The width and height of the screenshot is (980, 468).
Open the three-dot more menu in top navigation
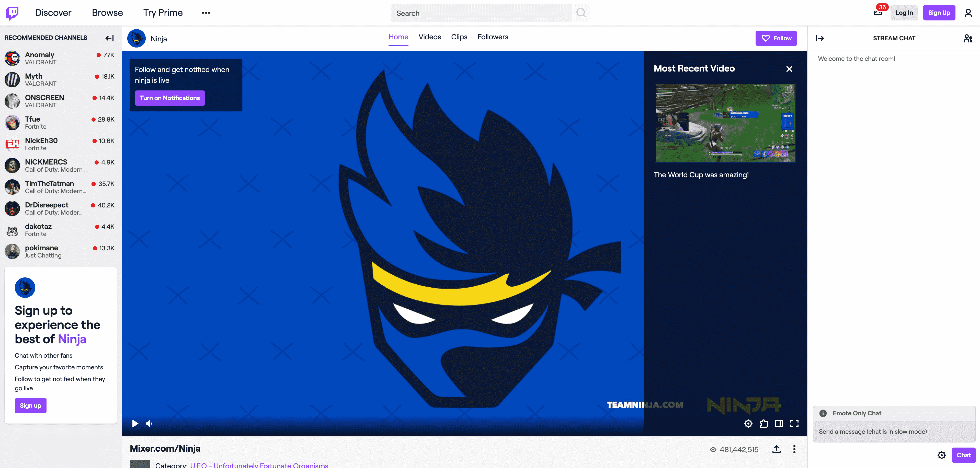206,13
